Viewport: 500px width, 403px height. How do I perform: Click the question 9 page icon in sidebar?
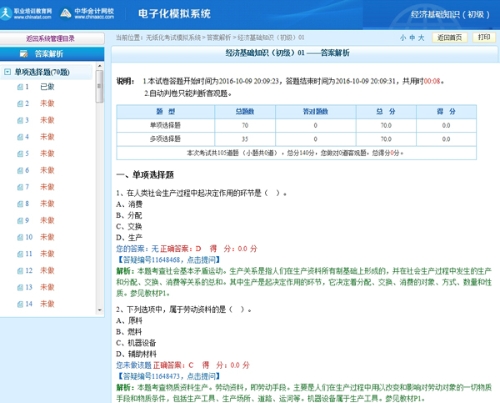20,220
